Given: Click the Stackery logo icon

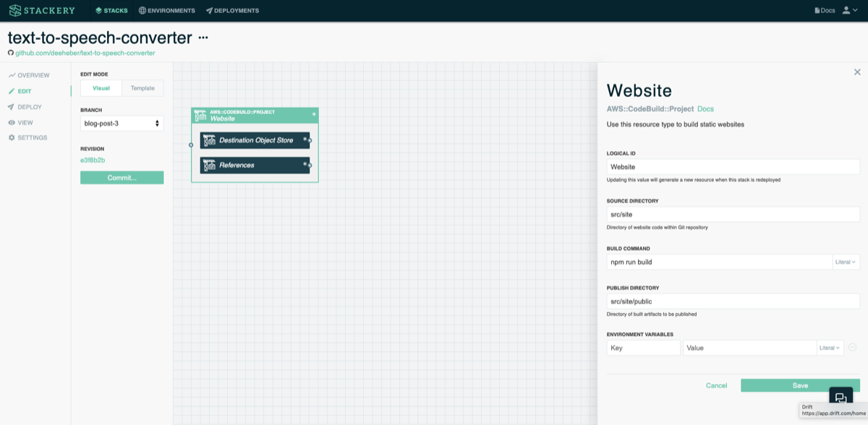Looking at the screenshot, I should [14, 10].
